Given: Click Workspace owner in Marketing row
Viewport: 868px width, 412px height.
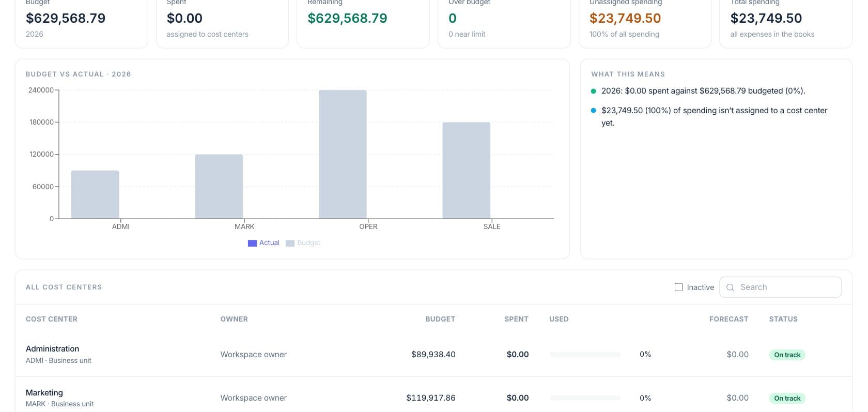Looking at the screenshot, I should click(x=253, y=398).
